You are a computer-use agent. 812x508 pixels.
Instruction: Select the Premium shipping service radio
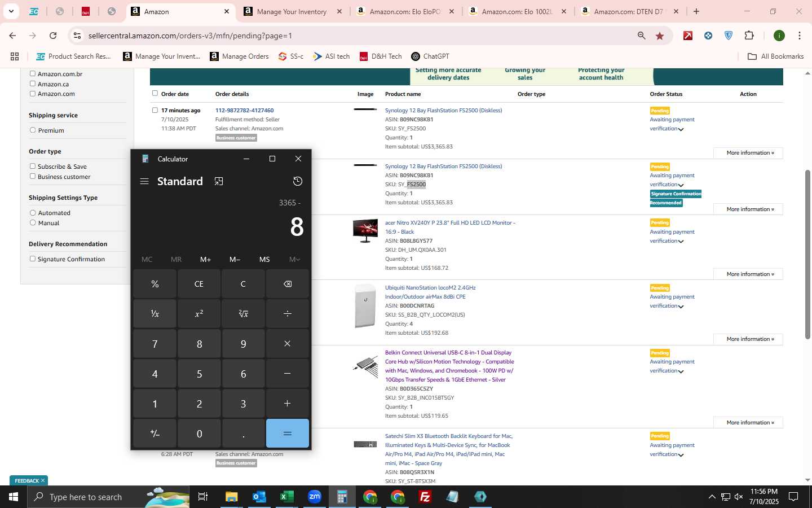[33, 130]
